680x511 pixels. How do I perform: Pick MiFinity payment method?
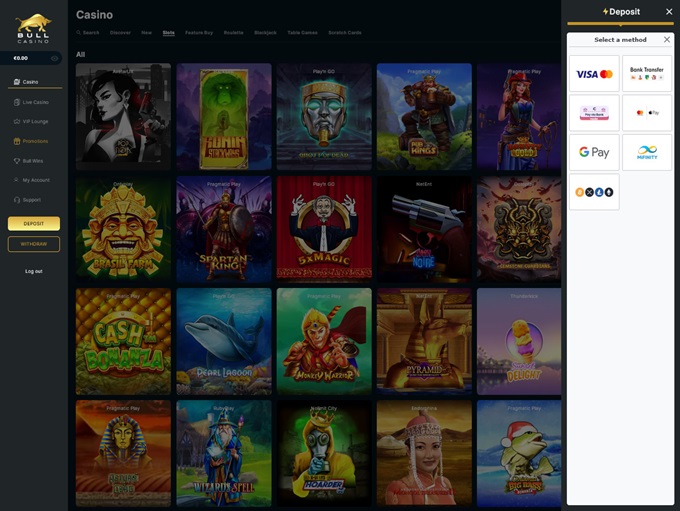[x=647, y=153]
